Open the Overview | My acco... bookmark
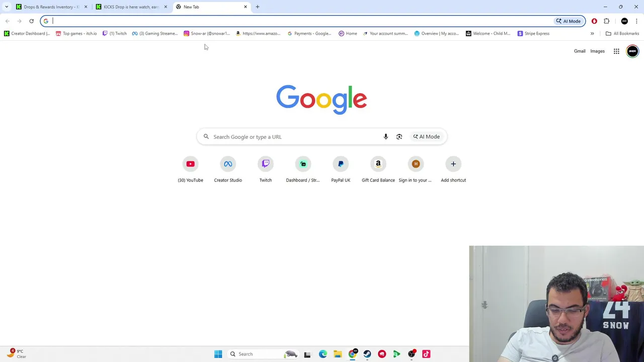 pyautogui.click(x=437, y=34)
